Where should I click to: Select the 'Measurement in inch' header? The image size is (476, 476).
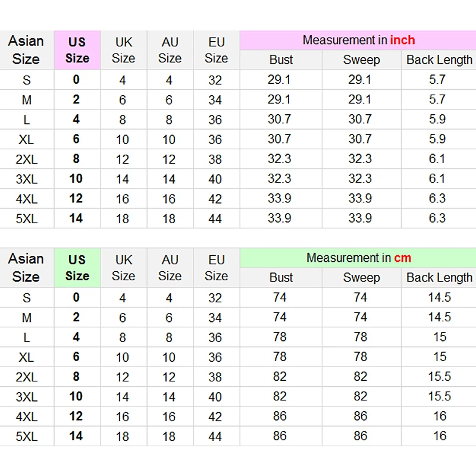[358, 40]
